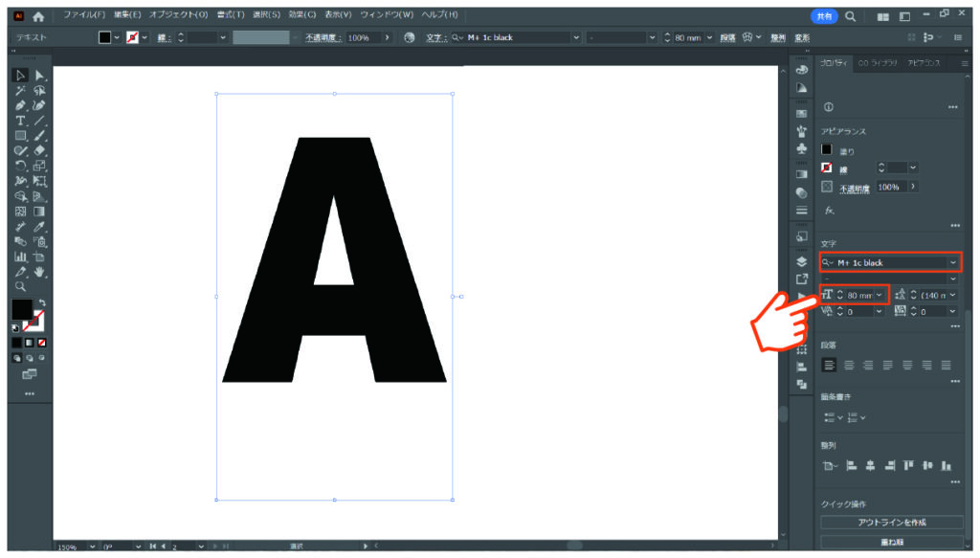Open the 線 stroke swatch in Properties
Screen dimensions: 980x558
click(x=827, y=167)
